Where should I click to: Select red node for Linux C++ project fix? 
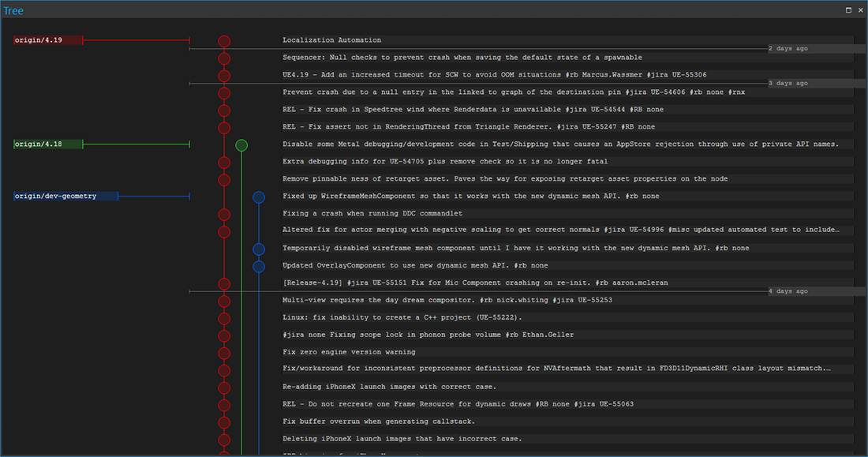tap(224, 318)
